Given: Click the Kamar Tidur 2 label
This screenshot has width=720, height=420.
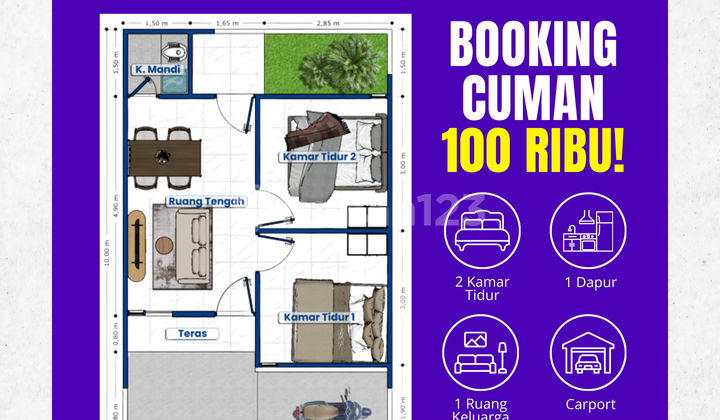Looking at the screenshot, I should point(319,157).
